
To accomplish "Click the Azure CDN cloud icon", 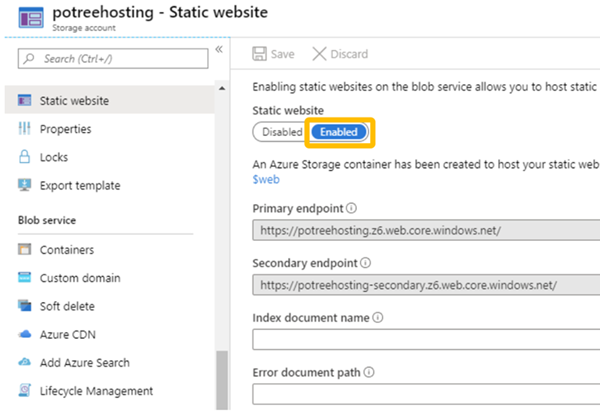I will click(24, 334).
